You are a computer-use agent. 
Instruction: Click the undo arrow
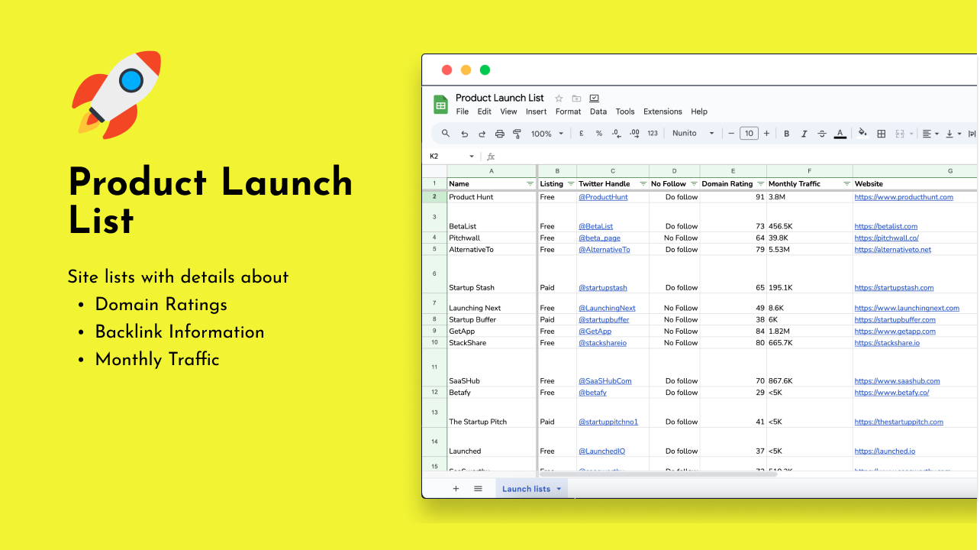[464, 134]
